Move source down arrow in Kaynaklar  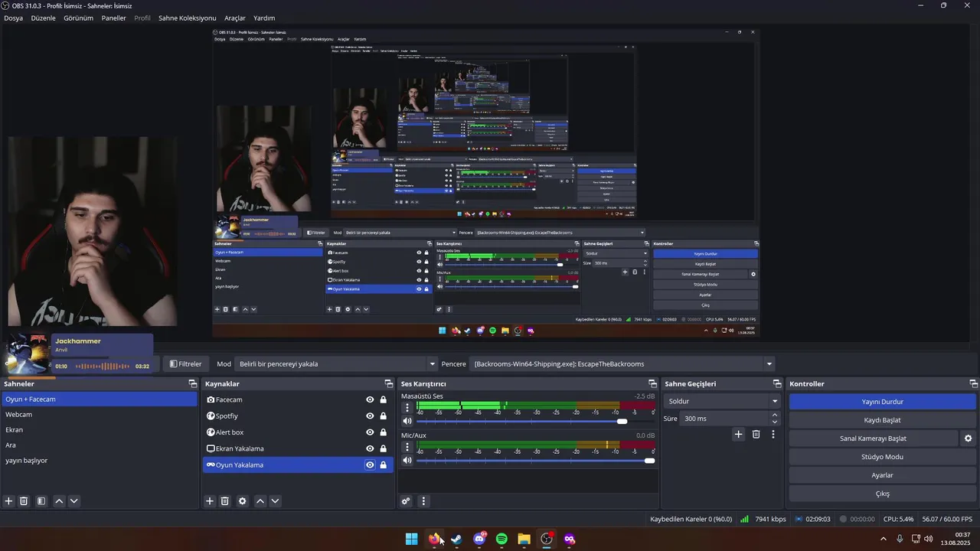pyautogui.click(x=276, y=501)
